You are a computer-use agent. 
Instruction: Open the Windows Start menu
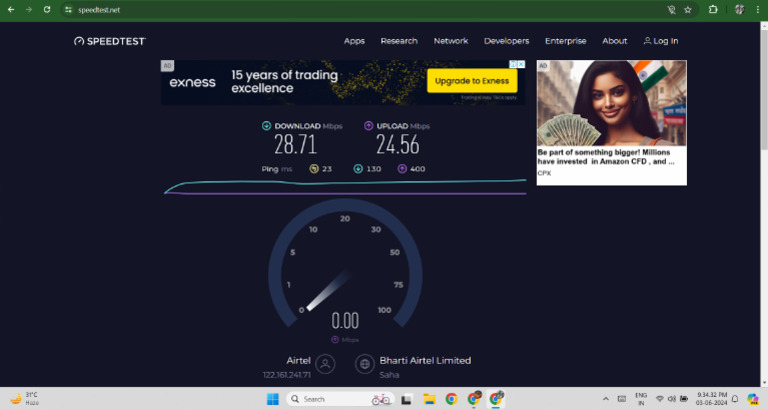tap(273, 399)
